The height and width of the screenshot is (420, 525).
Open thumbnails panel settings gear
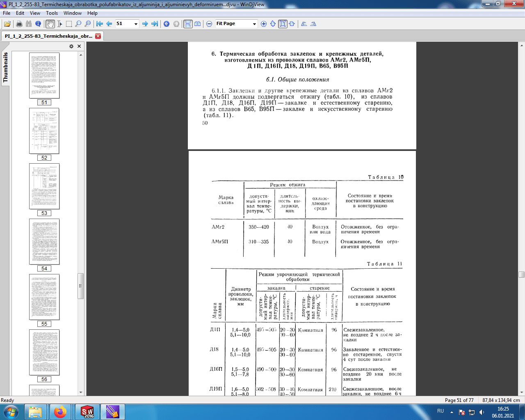71,46
